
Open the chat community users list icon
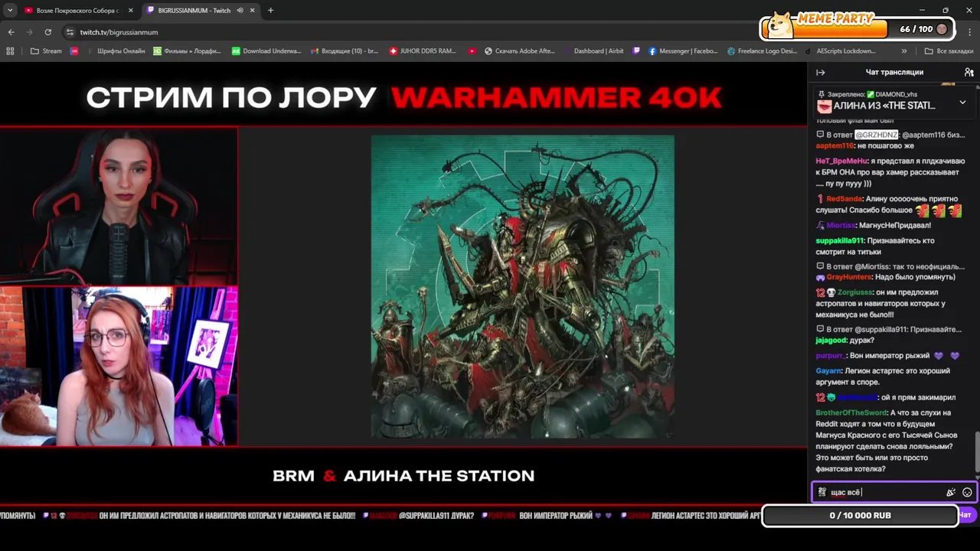(969, 72)
